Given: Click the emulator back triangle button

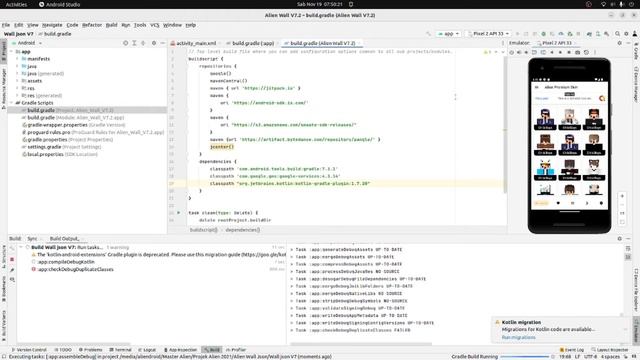Looking at the screenshot, I should [552, 52].
